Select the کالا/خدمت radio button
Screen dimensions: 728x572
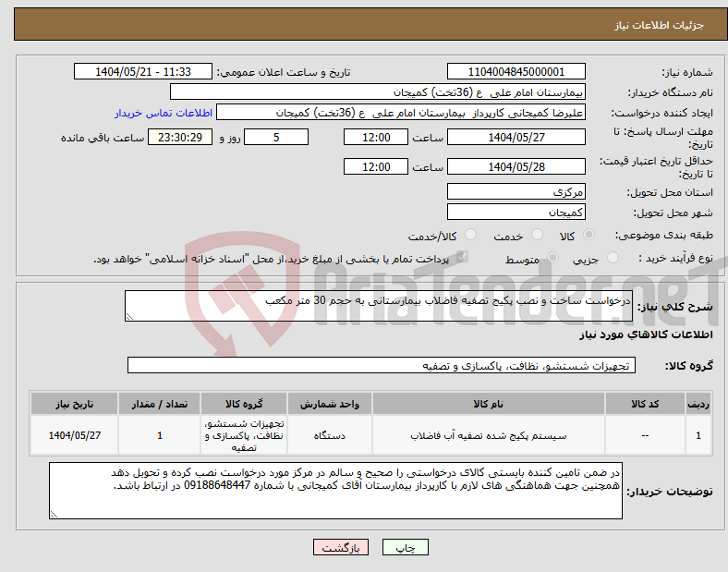[x=470, y=235]
